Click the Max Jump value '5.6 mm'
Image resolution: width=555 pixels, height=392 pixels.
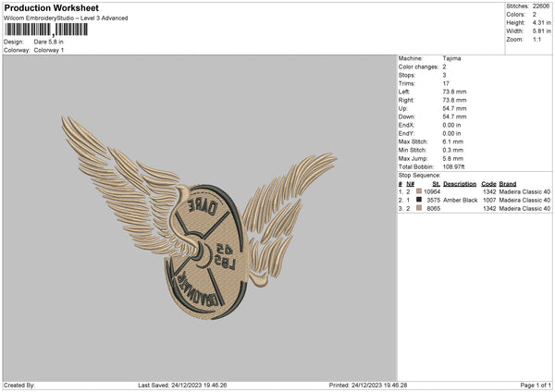tap(452, 158)
